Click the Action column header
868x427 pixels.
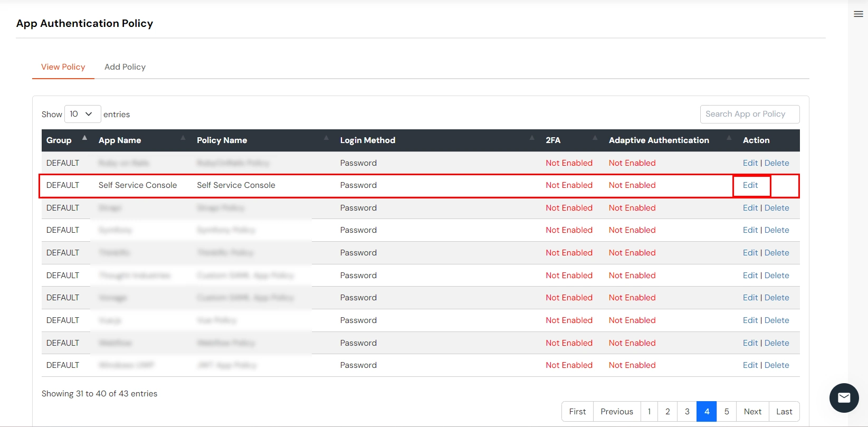756,140
